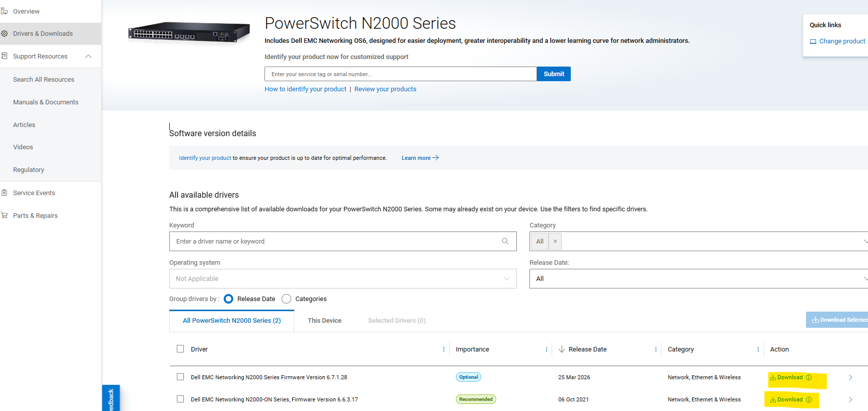Click the PowerSwitch N2000 product image
Screen dimensions: 868x411
click(189, 32)
